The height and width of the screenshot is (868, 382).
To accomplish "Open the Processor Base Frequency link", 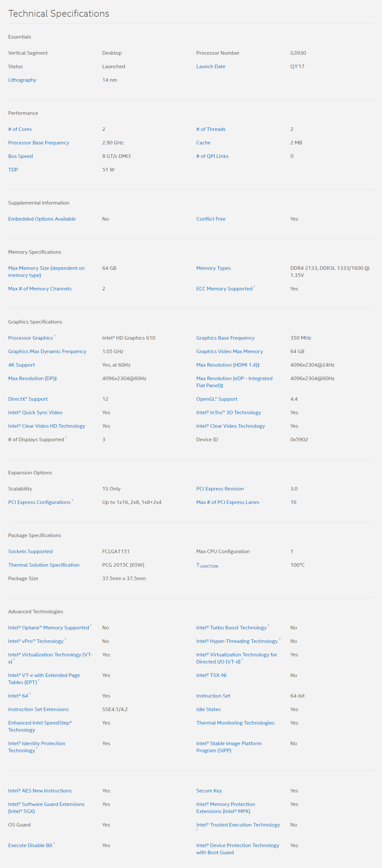I will point(38,142).
